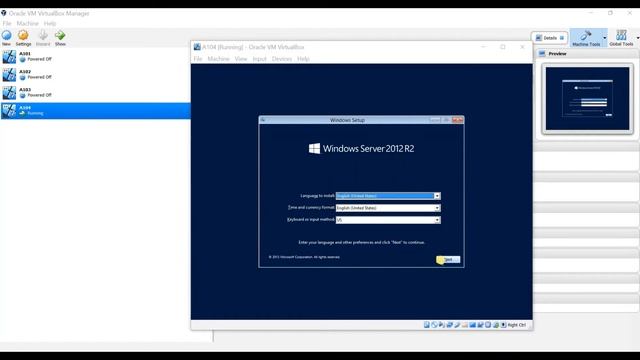Select the A102 machine name
The image size is (640, 360).
click(x=25, y=71)
